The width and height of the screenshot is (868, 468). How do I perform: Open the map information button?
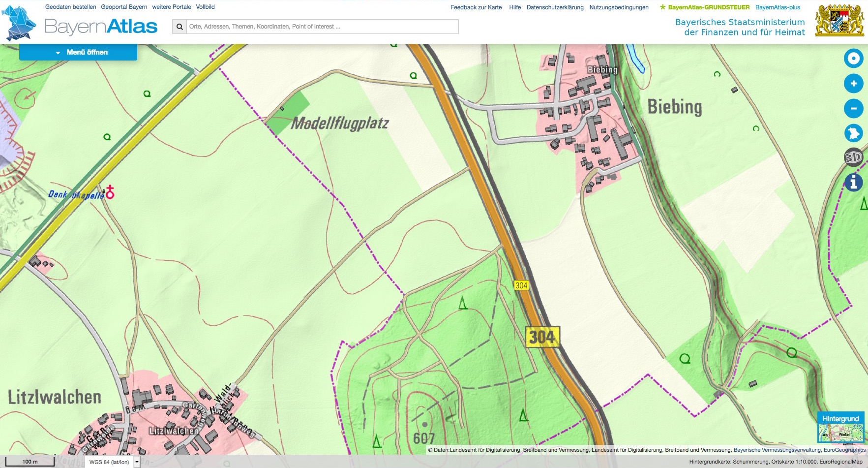tap(854, 183)
